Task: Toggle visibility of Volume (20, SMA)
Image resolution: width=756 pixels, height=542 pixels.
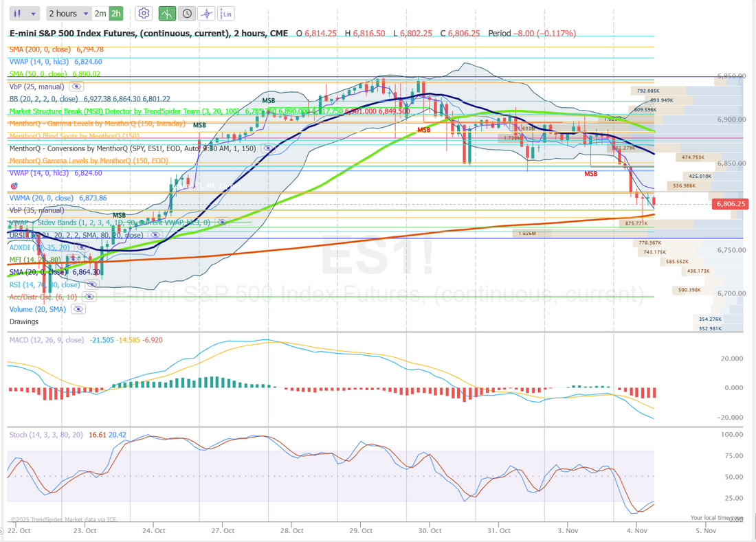Action: tap(78, 310)
